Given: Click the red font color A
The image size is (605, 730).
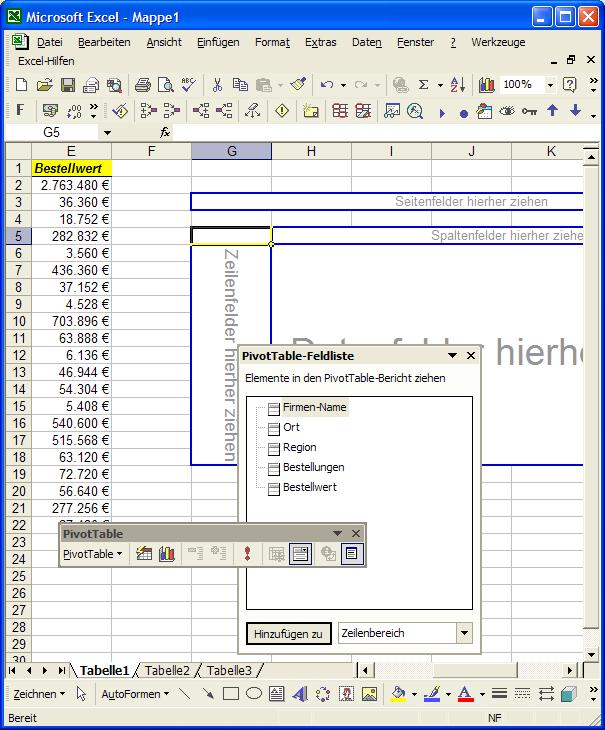Looking at the screenshot, I should click(x=466, y=694).
